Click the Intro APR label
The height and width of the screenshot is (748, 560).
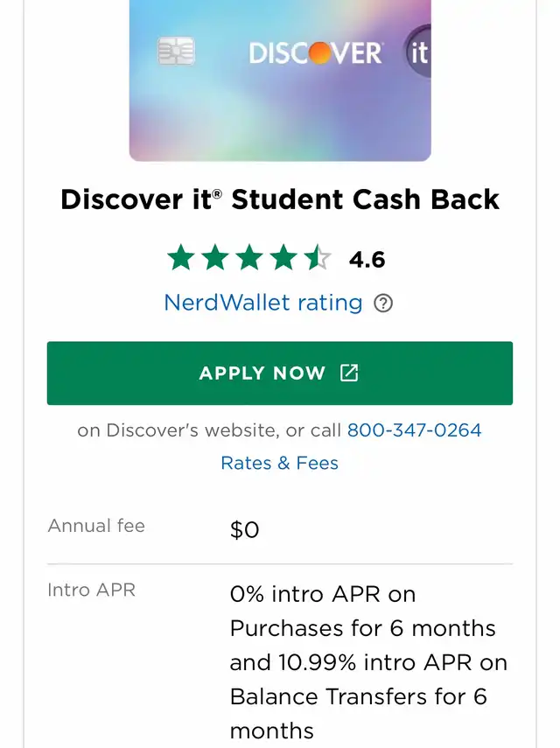92,590
